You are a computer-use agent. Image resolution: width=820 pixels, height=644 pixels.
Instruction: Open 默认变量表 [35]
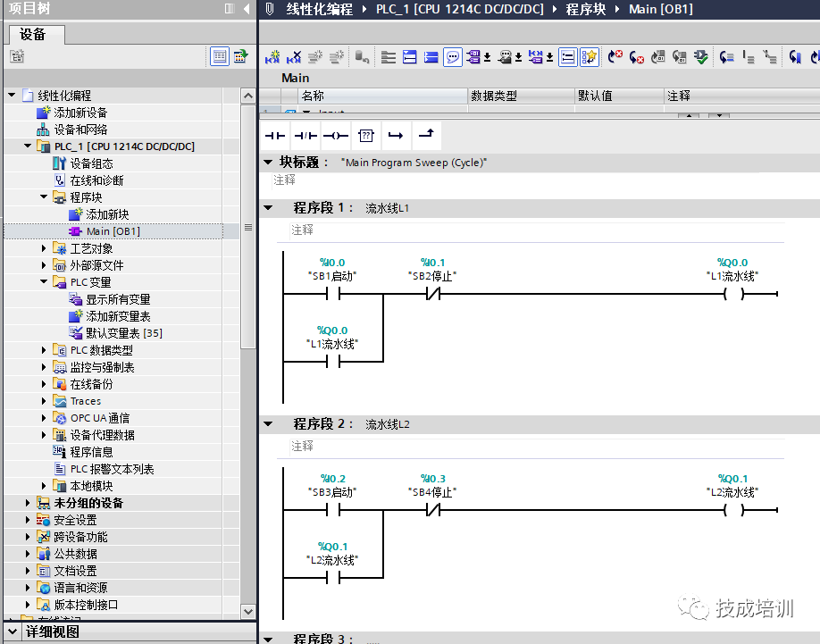coord(123,333)
